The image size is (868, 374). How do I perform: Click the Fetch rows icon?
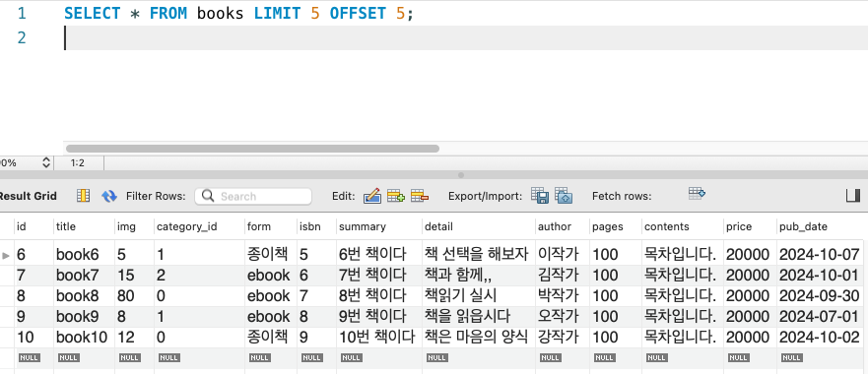pyautogui.click(x=697, y=194)
